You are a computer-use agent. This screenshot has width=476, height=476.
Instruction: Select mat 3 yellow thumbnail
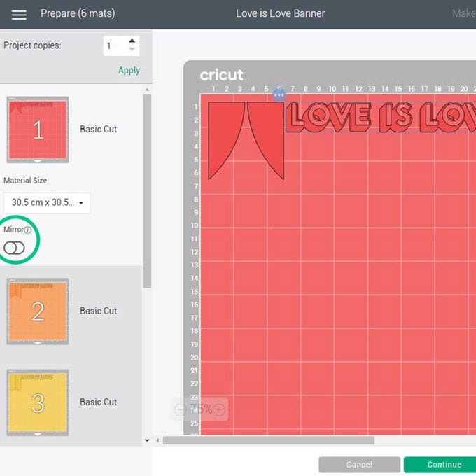pos(38,402)
